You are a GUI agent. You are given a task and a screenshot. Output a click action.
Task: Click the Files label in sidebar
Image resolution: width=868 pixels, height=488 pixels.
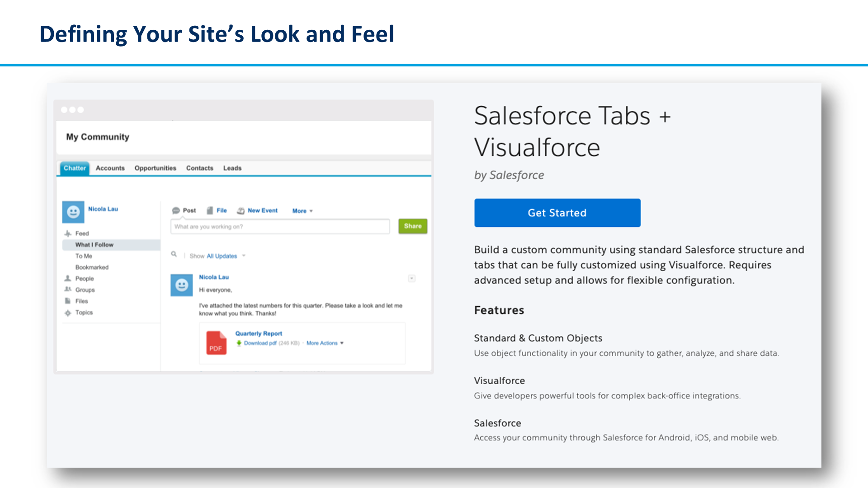pyautogui.click(x=81, y=301)
